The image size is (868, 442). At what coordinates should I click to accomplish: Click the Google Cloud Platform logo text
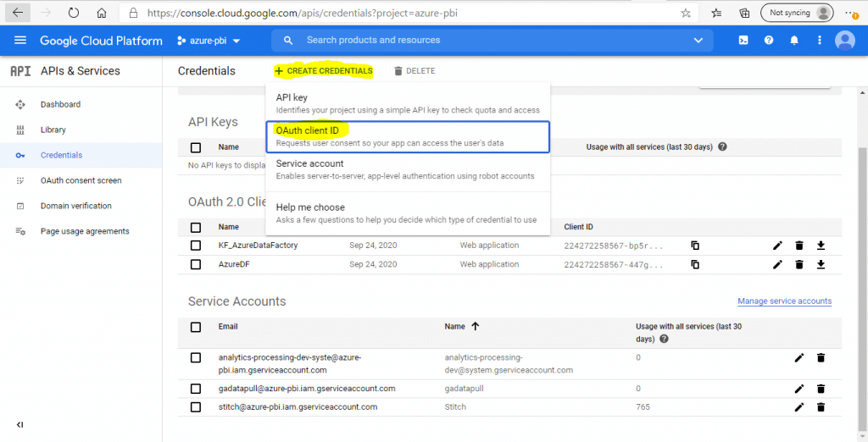102,41
